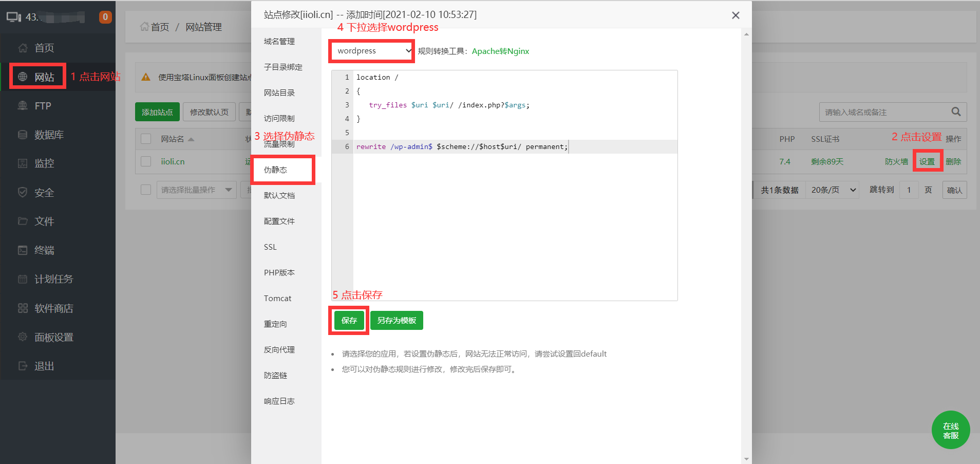This screenshot has height=464, width=980.
Task: Open the 响应日志 tab
Action: tap(279, 401)
